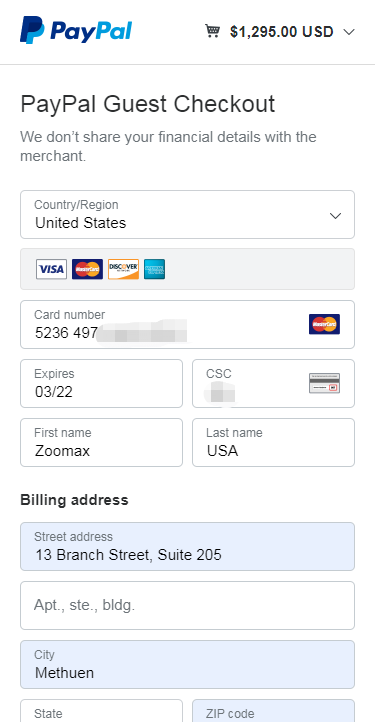The height and width of the screenshot is (722, 375).
Task: Edit the Last name field USA
Action: point(273,443)
